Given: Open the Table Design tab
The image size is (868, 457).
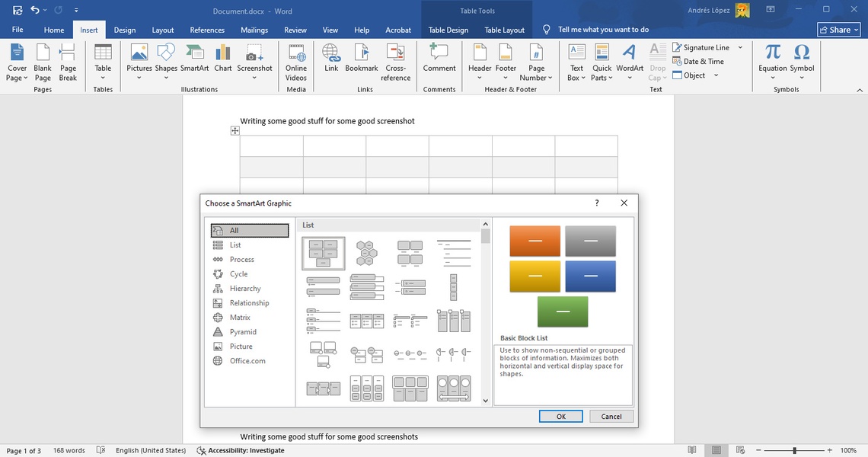Looking at the screenshot, I should click(448, 30).
